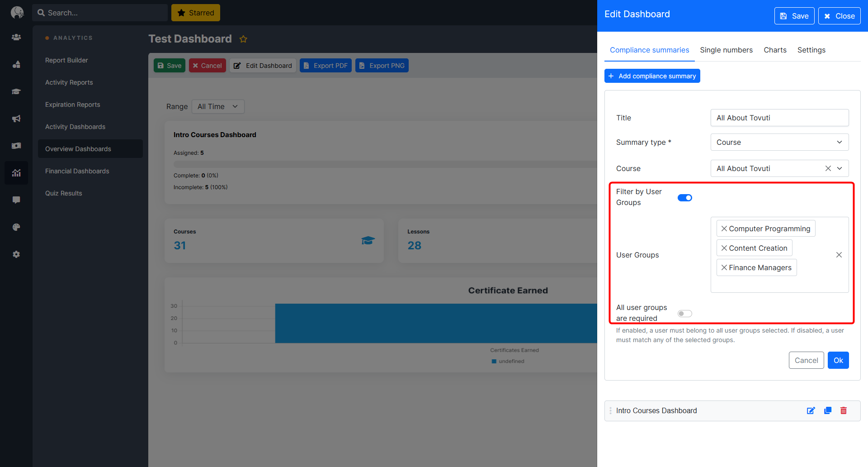Delete the Intro Courses Dashboard summary
This screenshot has width=868, height=467.
tap(843, 410)
